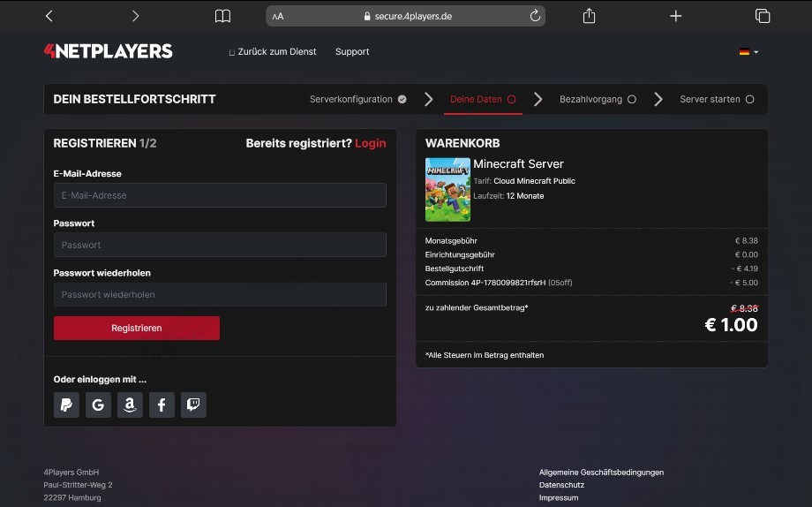Open a new tab with the plus icon
Image resolution: width=812 pixels, height=507 pixels.
675,16
